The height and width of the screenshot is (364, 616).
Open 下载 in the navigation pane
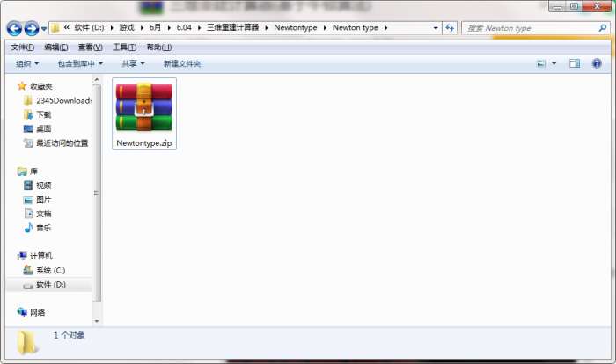(x=44, y=114)
